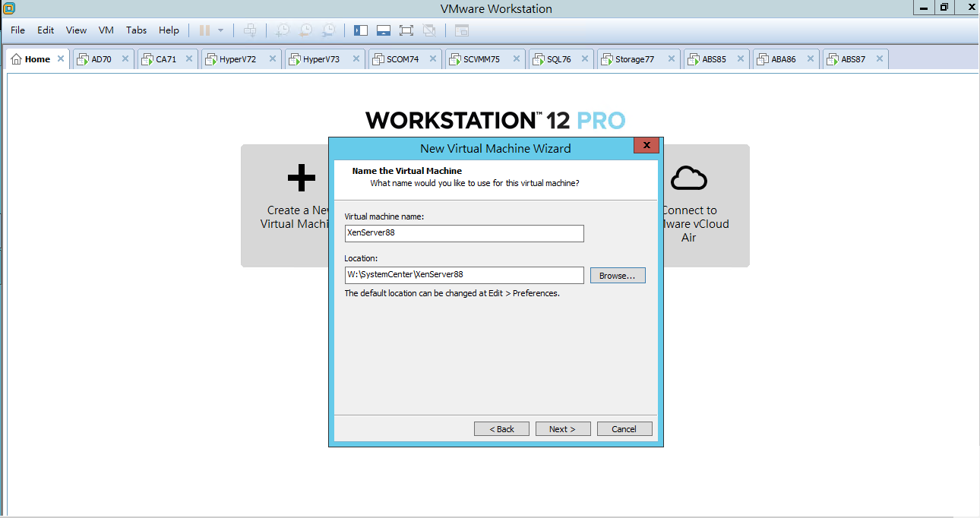Click the take snapshot toolbar icon
This screenshot has width=980, height=518.
click(x=282, y=30)
